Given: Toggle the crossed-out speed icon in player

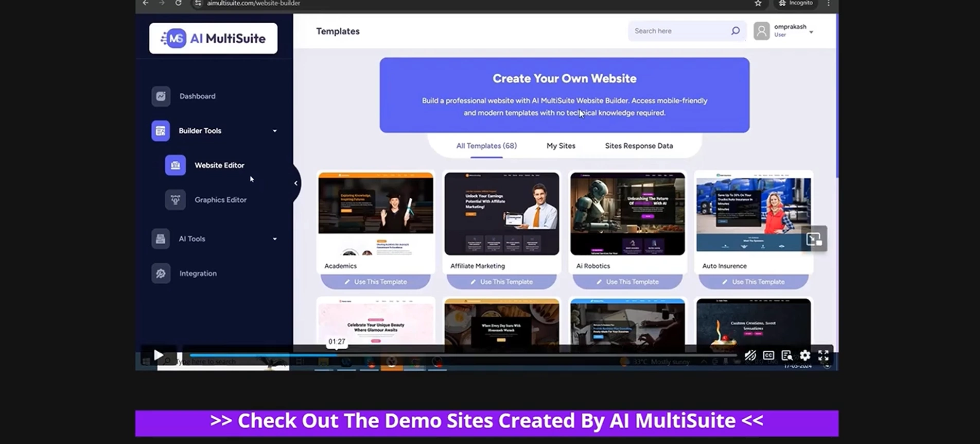Looking at the screenshot, I should coord(750,355).
